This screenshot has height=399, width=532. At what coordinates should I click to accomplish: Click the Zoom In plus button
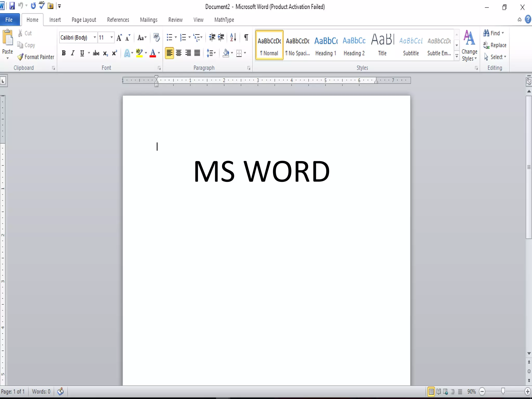click(x=527, y=391)
